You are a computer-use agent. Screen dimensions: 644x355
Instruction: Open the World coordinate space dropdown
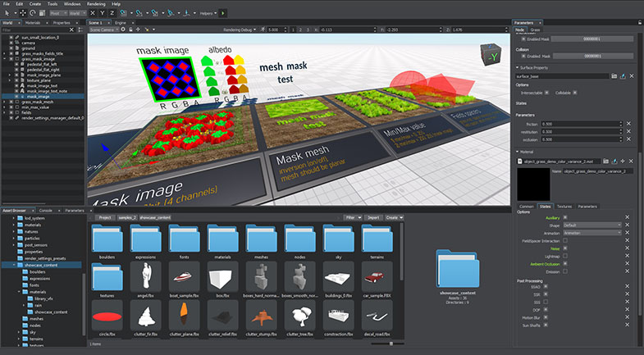[77, 13]
